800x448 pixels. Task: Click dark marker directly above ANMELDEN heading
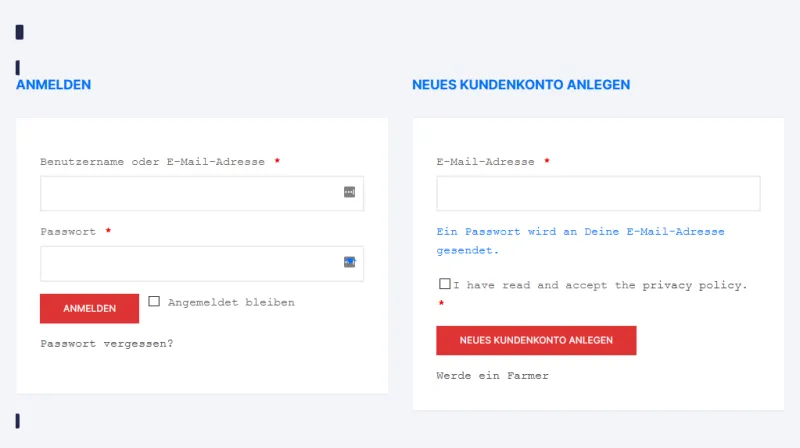click(x=17, y=67)
